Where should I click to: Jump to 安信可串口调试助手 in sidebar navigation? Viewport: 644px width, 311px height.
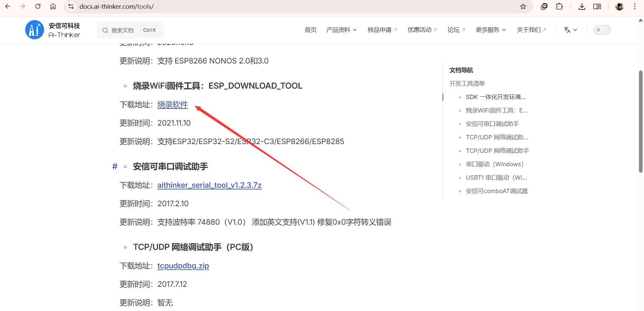tap(492, 124)
